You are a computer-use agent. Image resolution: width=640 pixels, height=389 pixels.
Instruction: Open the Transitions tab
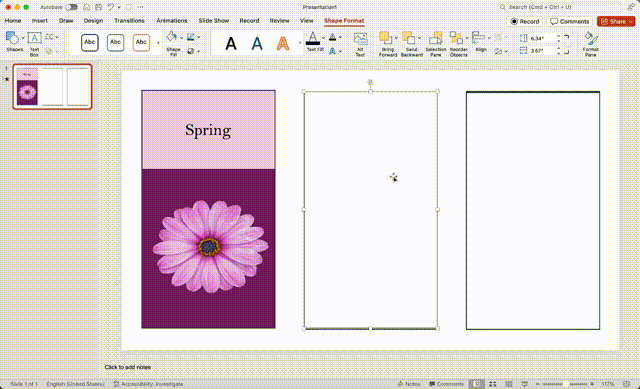(x=129, y=20)
